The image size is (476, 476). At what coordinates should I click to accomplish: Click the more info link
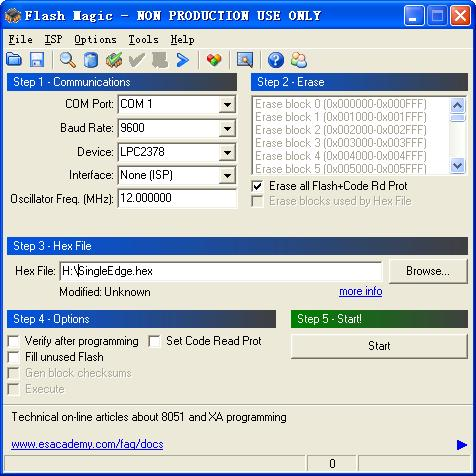(x=361, y=291)
